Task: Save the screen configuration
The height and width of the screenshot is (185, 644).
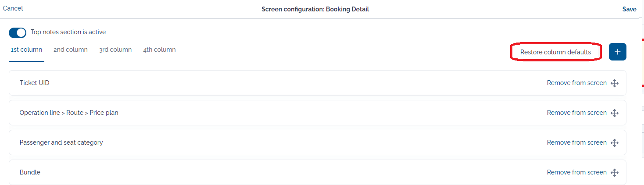Action: pos(629,9)
